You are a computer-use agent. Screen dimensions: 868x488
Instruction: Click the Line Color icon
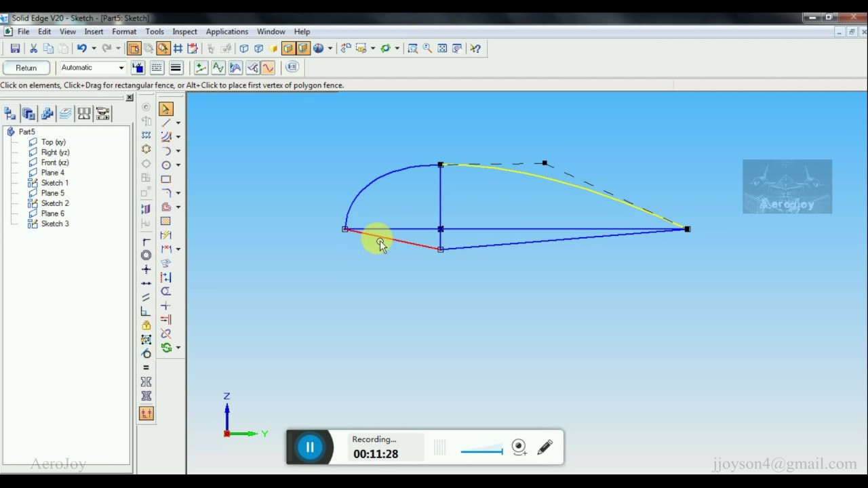pos(138,68)
